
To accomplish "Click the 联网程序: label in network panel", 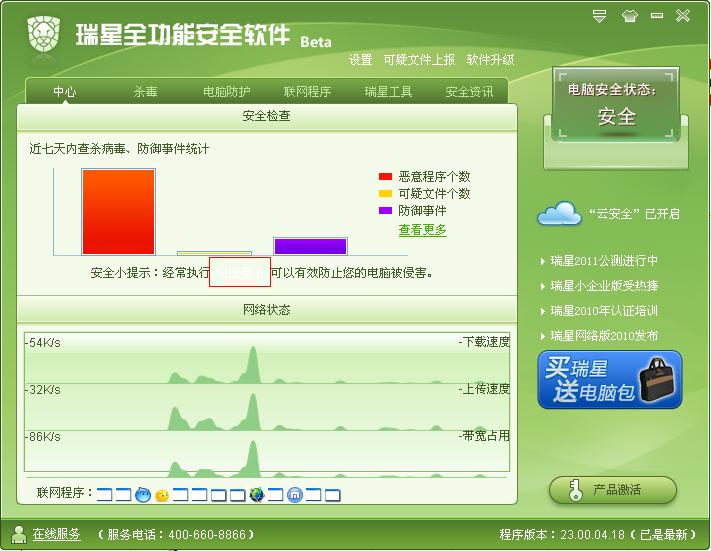I will (x=65, y=492).
